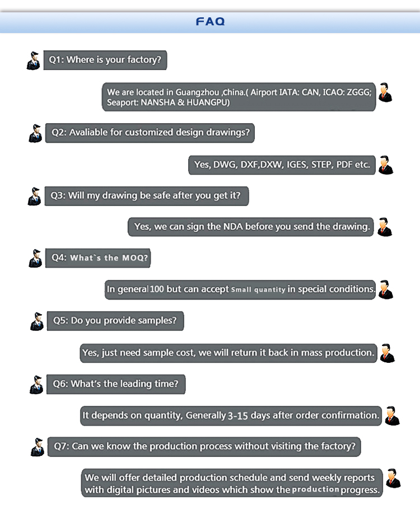Screen dimensions: 420x509
Task: Click the FAQ header title
Action: tap(210, 22)
